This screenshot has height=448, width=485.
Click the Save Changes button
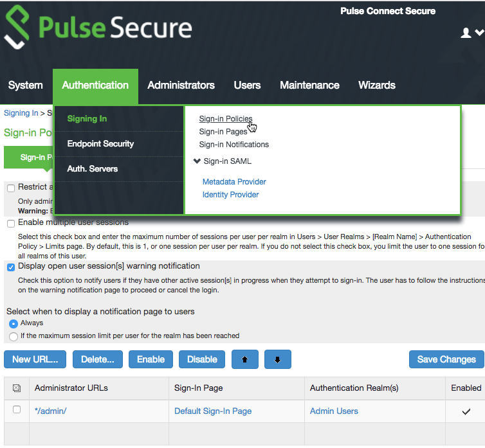(446, 359)
